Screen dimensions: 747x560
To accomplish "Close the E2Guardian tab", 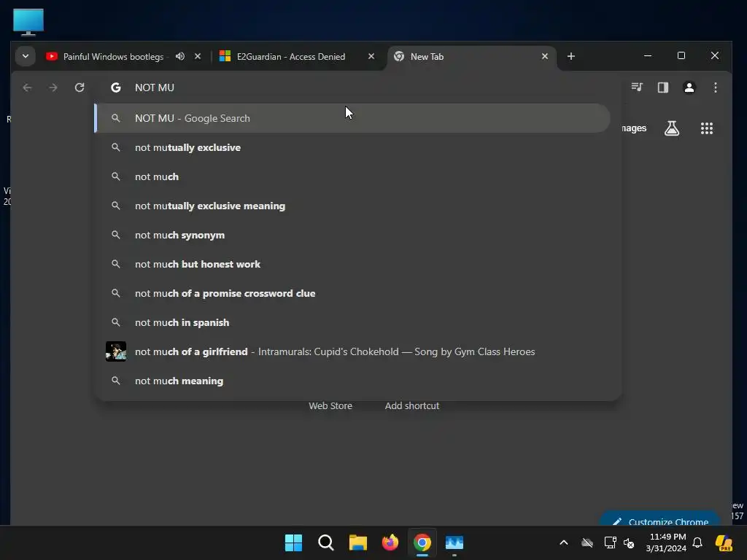I will 371,56.
